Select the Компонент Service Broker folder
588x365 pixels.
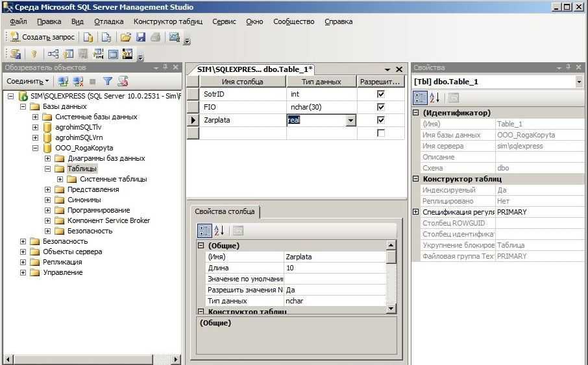[x=109, y=220]
